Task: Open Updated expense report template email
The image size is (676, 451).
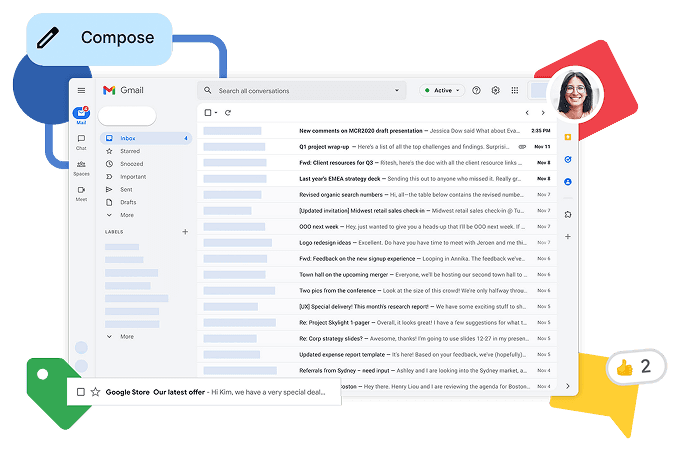Action: pyautogui.click(x=377, y=354)
